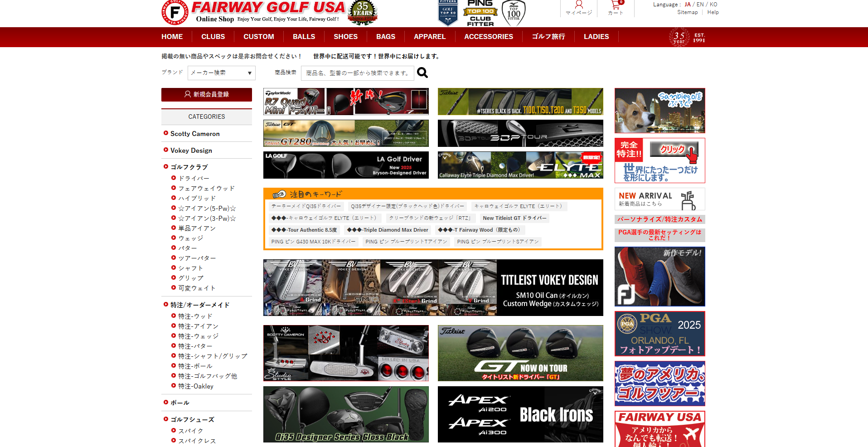
Task: Open the HOME menu item
Action: tap(172, 37)
